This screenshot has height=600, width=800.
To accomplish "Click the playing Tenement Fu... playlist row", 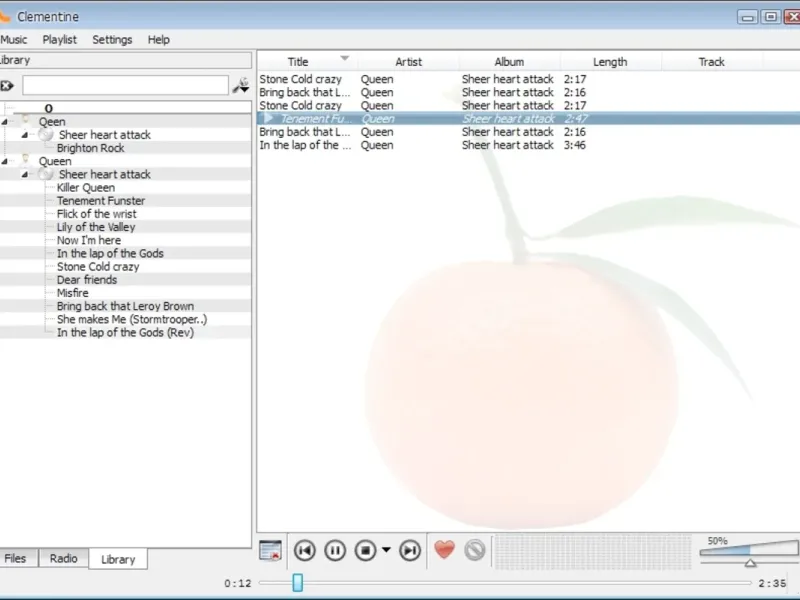I will click(x=529, y=118).
